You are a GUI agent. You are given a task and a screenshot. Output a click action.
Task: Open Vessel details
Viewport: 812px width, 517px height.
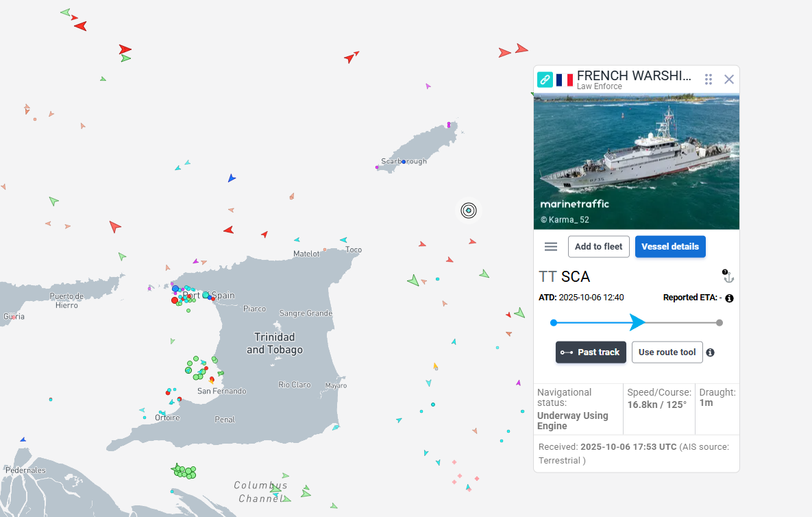click(670, 247)
